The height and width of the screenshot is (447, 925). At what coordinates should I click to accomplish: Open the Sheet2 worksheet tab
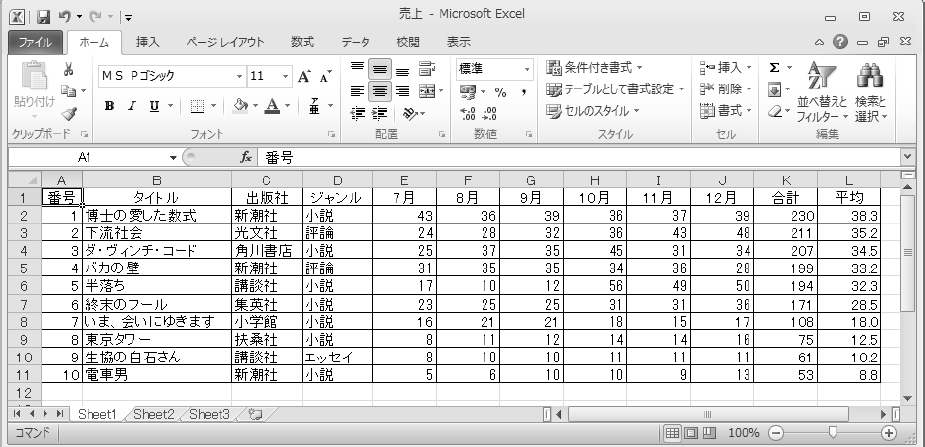point(153,414)
